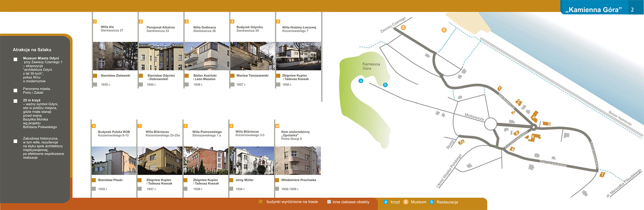
Task: Click the Budynek Polska ROB heading
Action: point(114,132)
